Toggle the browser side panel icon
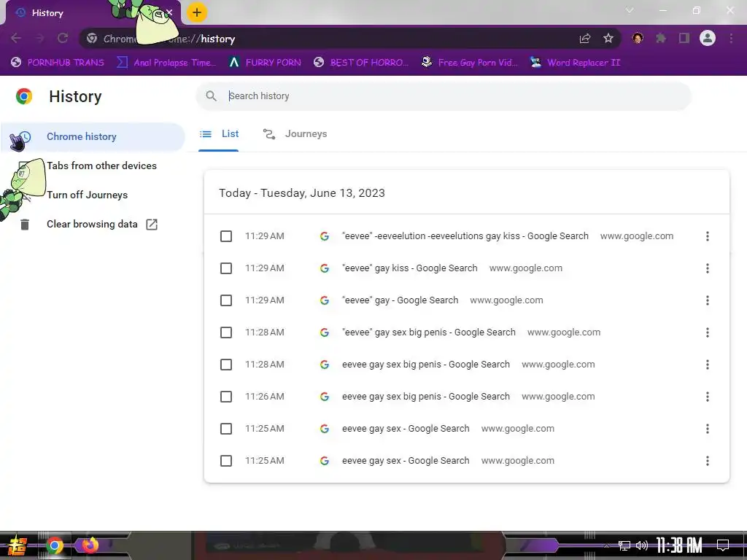 (684, 38)
